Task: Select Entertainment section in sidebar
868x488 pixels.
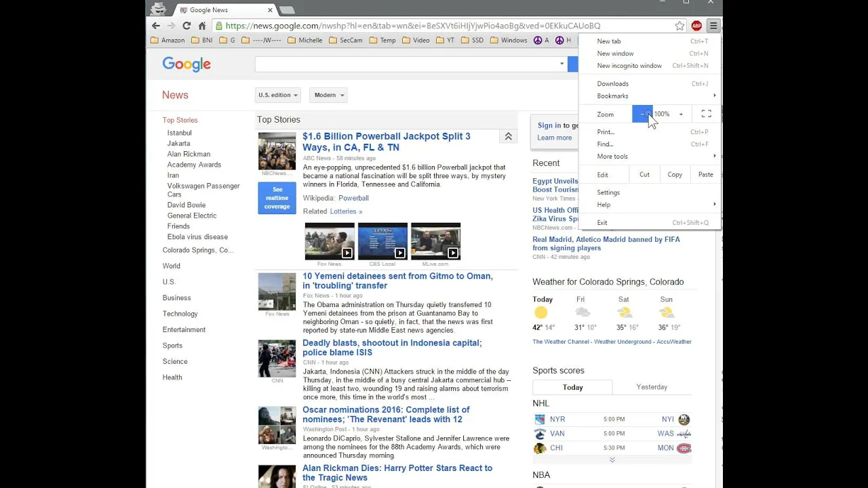Action: (x=184, y=329)
